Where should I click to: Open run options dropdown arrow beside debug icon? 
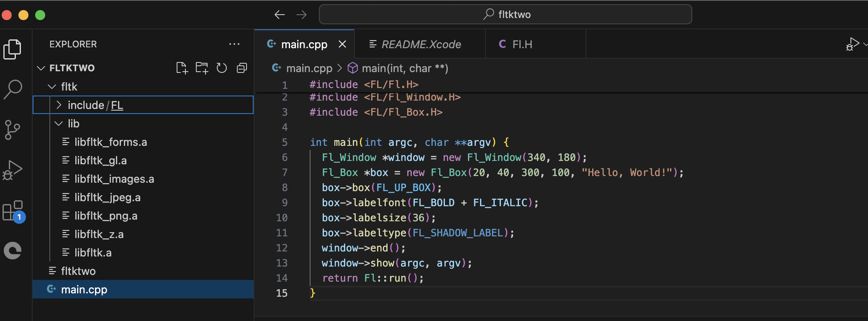coord(865,44)
